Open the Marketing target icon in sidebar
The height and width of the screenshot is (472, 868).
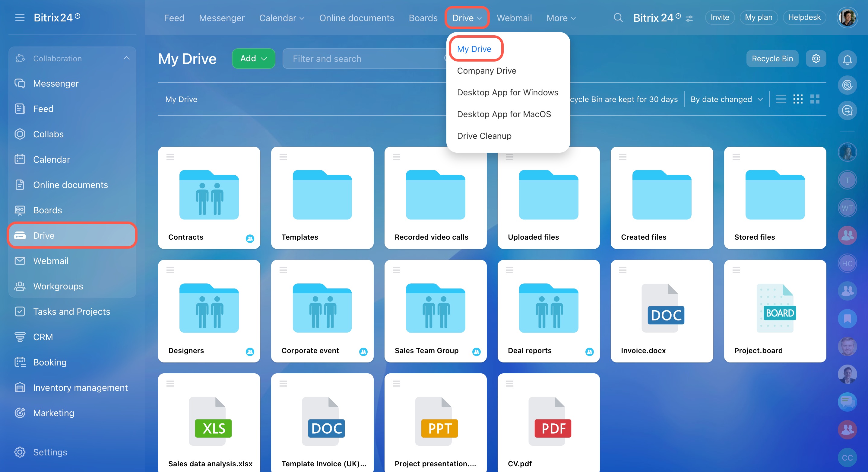pyautogui.click(x=20, y=413)
